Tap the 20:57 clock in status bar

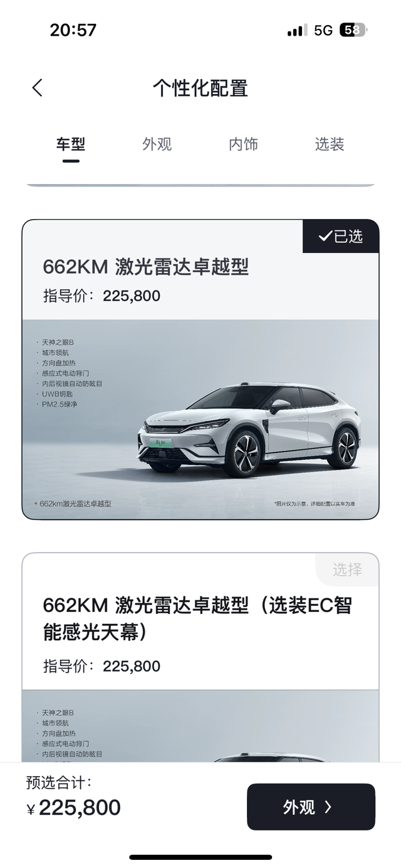(x=73, y=30)
